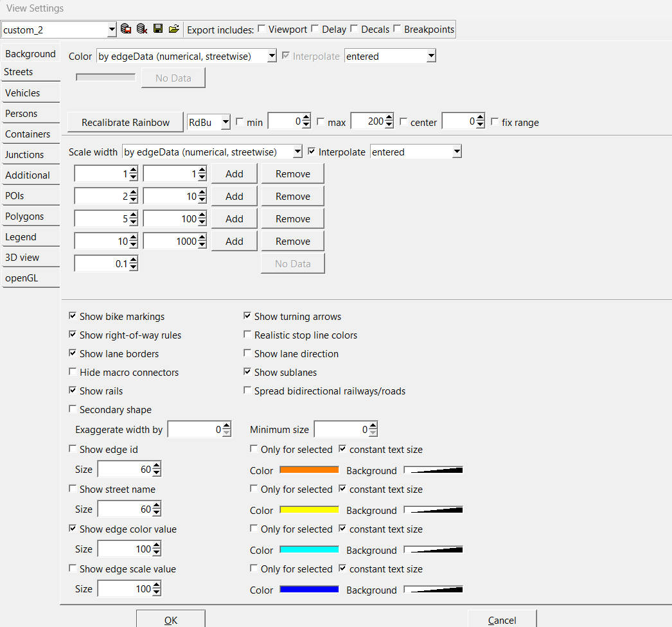Click the save settings to registry icon
Viewport: 672px width, 627px height.
tap(126, 29)
